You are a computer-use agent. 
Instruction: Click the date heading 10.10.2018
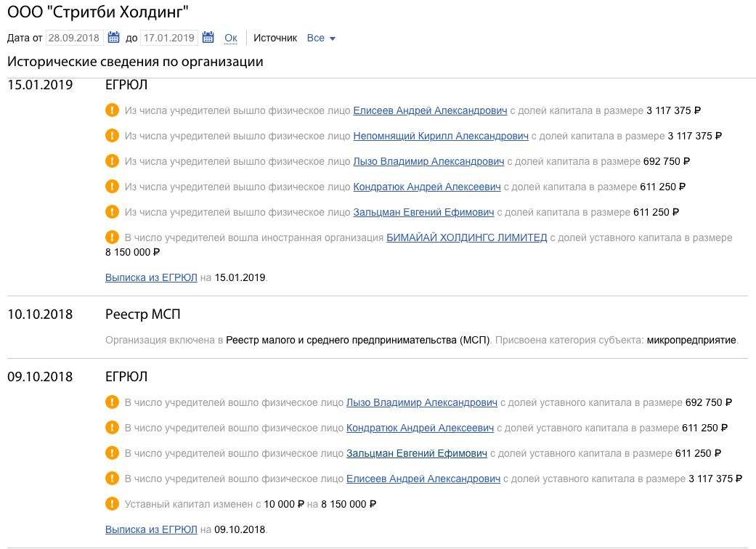(40, 314)
